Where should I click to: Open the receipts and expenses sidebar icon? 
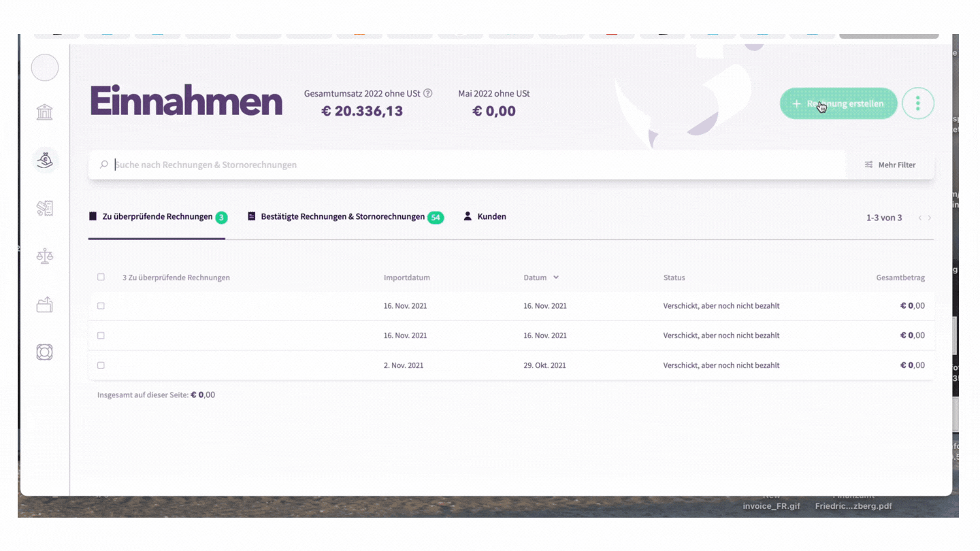[x=45, y=208]
